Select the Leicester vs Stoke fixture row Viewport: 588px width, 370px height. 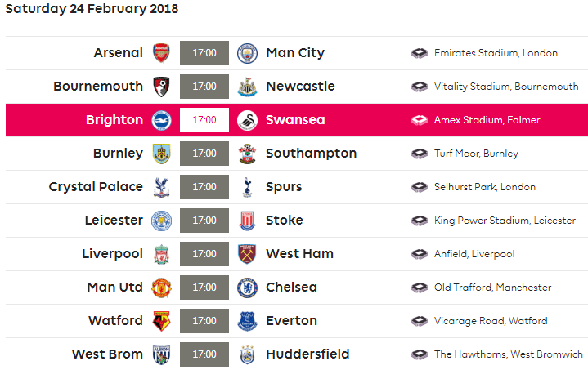(x=297, y=221)
